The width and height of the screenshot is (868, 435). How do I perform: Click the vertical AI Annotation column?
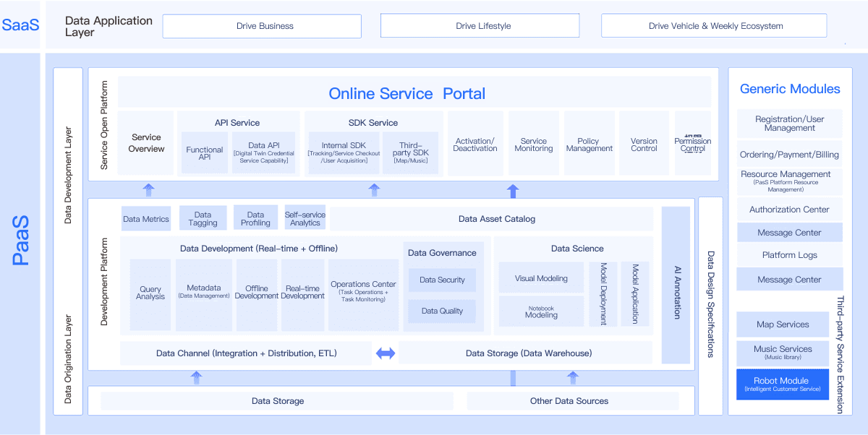[676, 285]
